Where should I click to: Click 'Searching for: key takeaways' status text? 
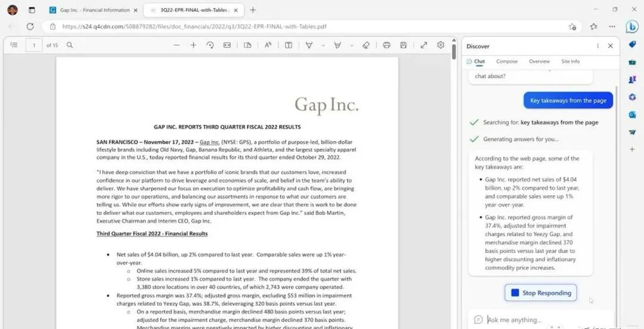pos(540,122)
